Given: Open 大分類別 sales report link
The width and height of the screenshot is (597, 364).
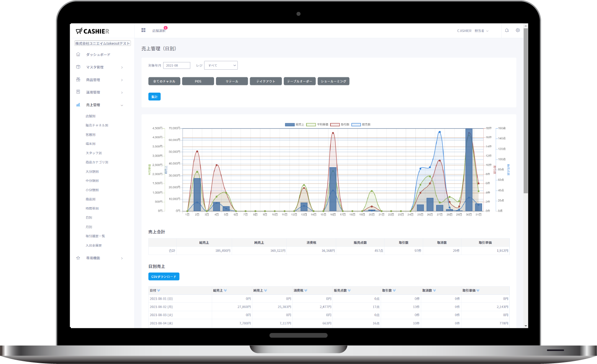Looking at the screenshot, I should tap(92, 171).
